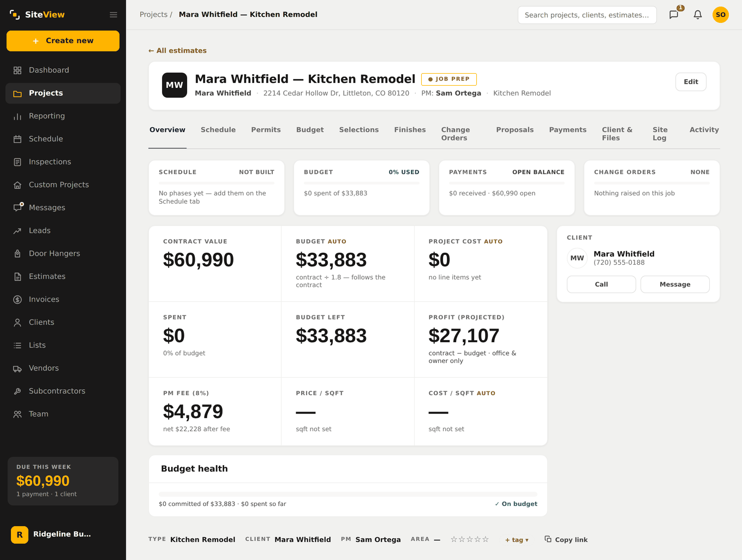742x560 pixels.
Task: Collapse sidebar with the hamburger icon
Action: pos(113,15)
